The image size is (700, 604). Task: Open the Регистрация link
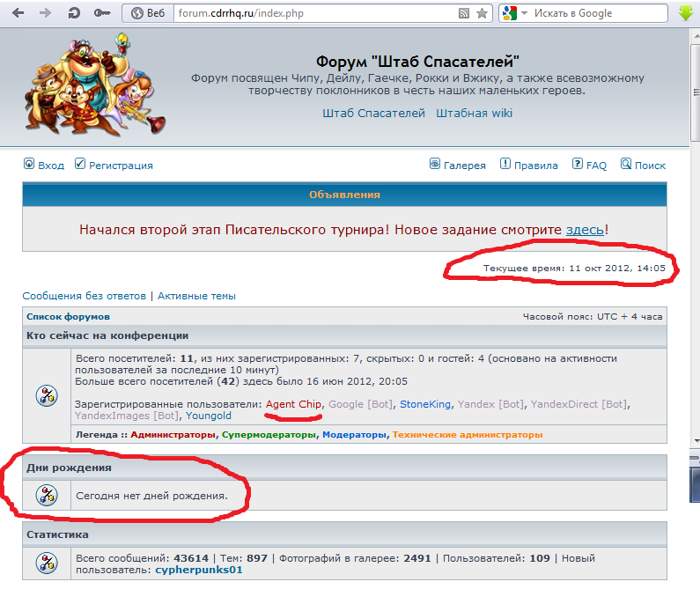coord(121,166)
